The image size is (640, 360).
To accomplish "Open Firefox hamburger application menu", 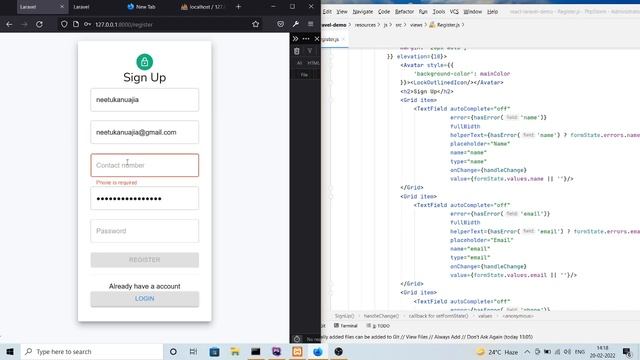I will [311, 24].
